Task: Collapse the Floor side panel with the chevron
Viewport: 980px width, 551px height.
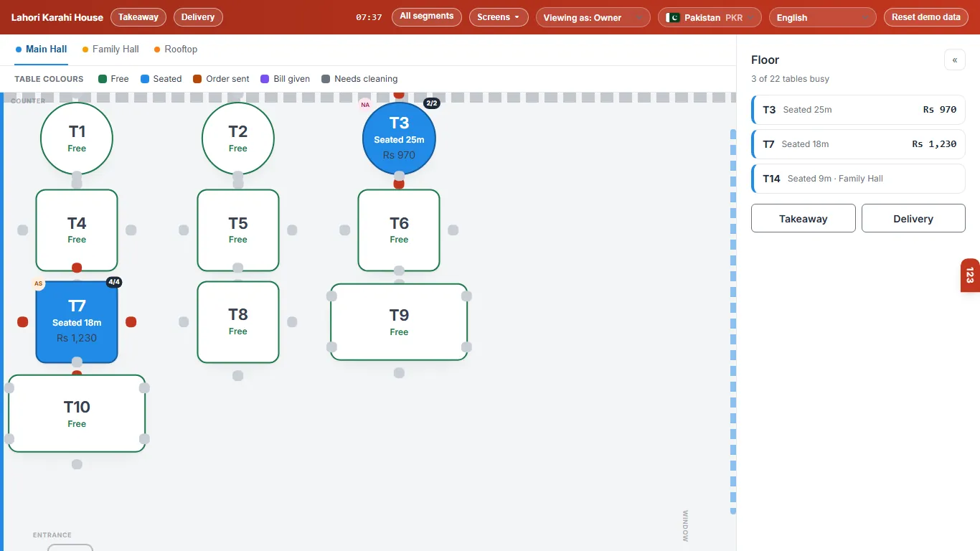Action: point(955,60)
